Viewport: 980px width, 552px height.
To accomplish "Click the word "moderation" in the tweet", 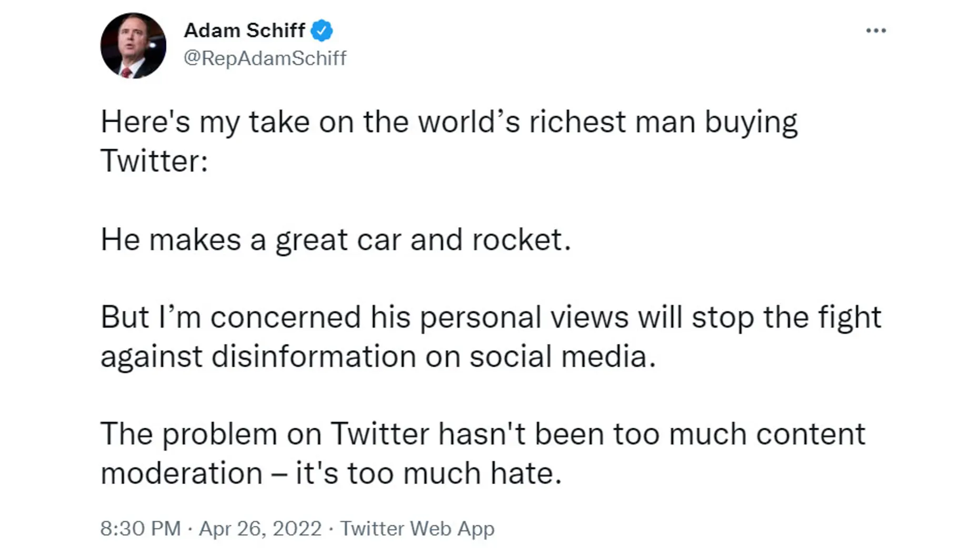I will [x=182, y=473].
